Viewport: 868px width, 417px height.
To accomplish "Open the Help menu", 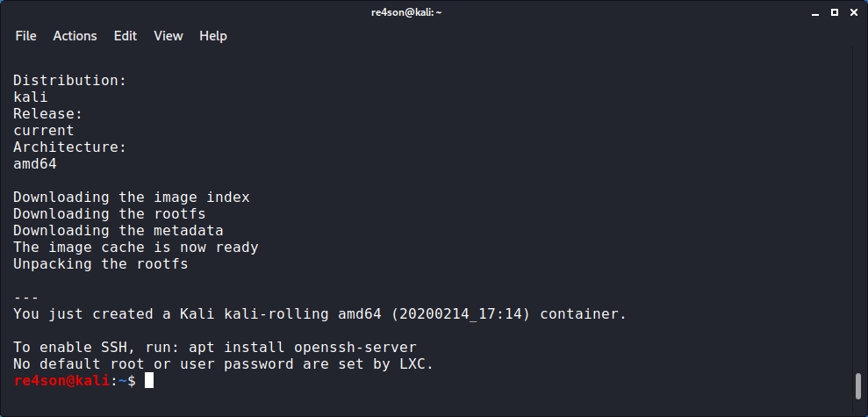I will 213,36.
